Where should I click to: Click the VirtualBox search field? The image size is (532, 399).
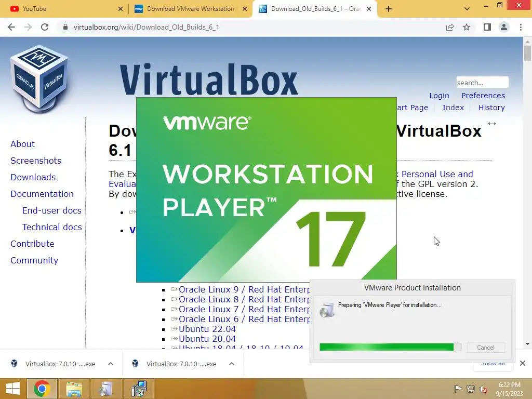pyautogui.click(x=482, y=83)
